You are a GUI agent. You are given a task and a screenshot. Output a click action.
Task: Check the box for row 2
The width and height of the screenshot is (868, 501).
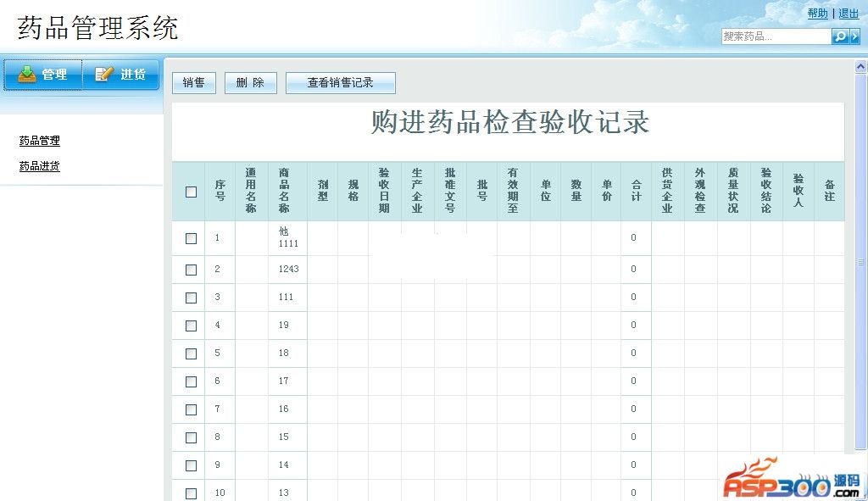pyautogui.click(x=191, y=270)
